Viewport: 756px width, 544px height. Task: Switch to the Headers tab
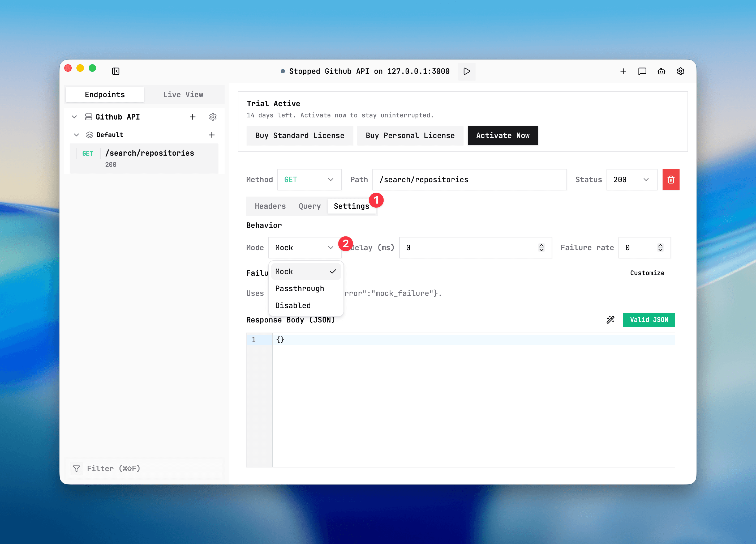[270, 206]
